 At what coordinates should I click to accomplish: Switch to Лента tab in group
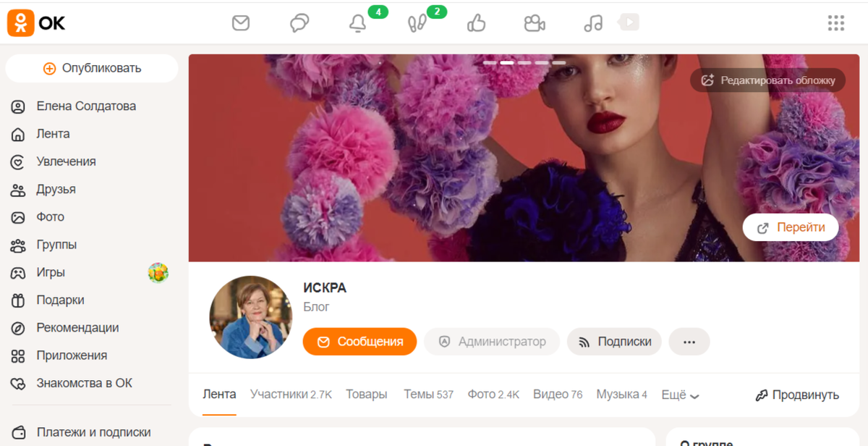point(219,395)
